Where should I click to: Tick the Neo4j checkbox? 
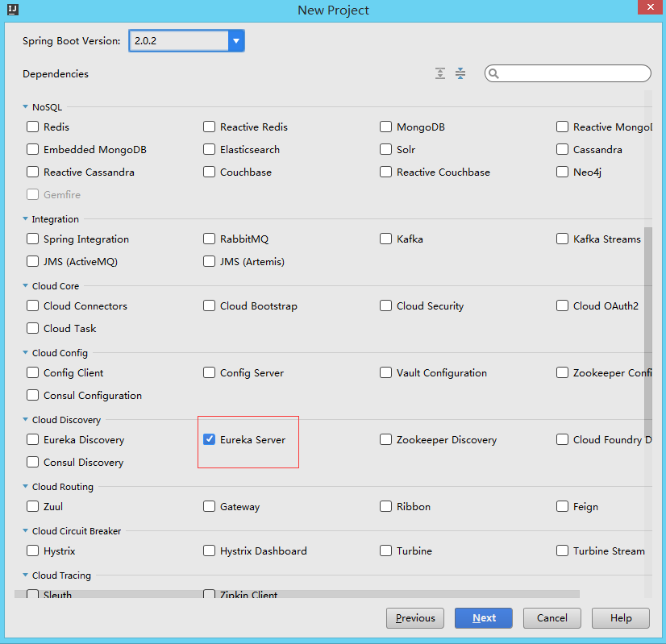tap(562, 172)
